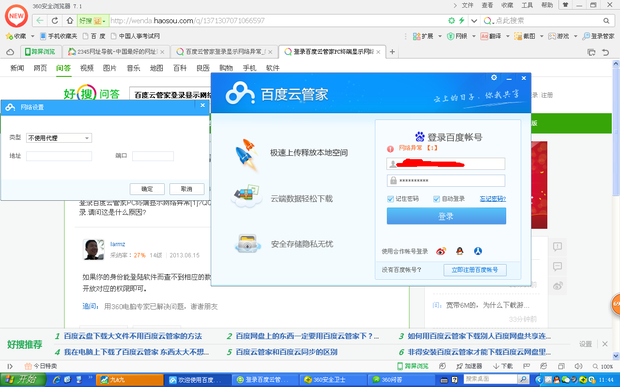620x387 pixels.
Task: Expand the 网银 dropdown arrow
Action: tap(473, 36)
